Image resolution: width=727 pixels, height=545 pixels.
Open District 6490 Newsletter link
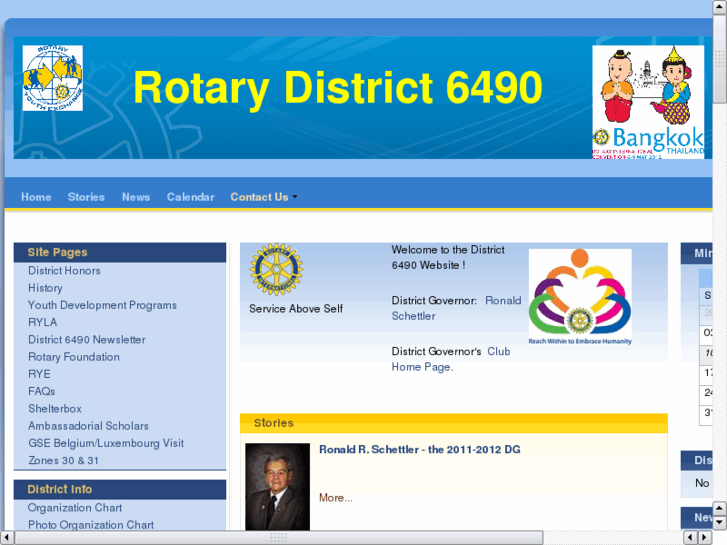pyautogui.click(x=87, y=340)
